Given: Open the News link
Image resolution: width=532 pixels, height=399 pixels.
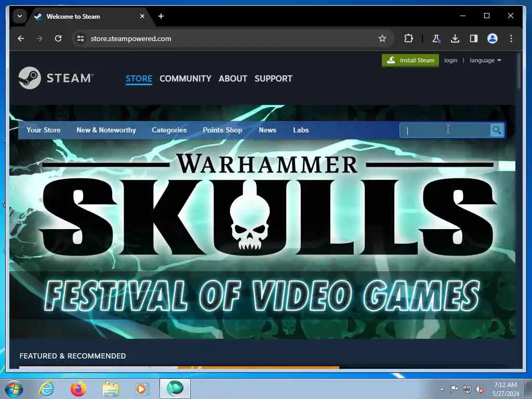Looking at the screenshot, I should coord(268,130).
